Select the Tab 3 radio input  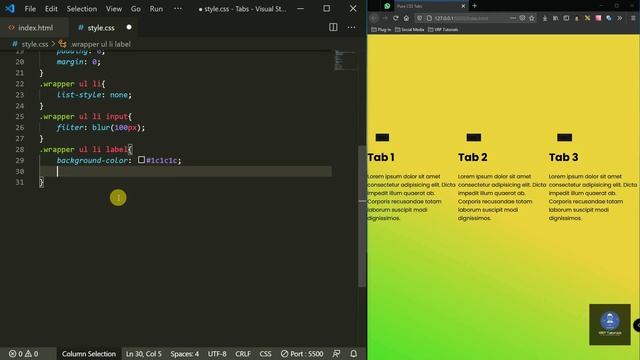point(564,137)
